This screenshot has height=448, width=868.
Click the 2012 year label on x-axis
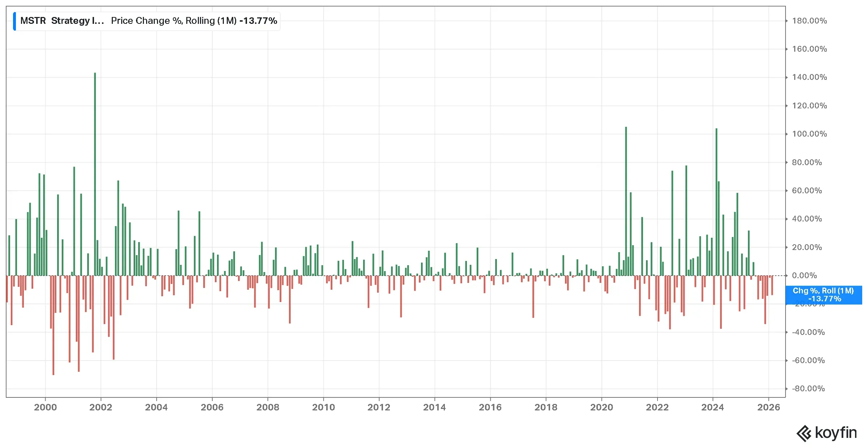pos(379,408)
